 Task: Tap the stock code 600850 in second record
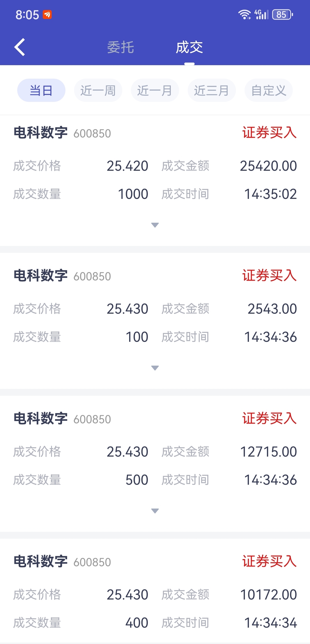92,277
